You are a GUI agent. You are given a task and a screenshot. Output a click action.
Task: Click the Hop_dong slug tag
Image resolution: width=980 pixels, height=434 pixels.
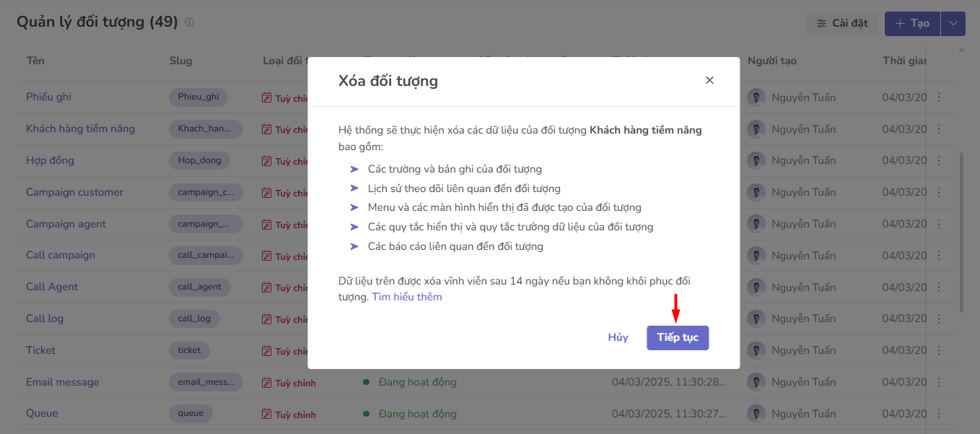pyautogui.click(x=200, y=160)
